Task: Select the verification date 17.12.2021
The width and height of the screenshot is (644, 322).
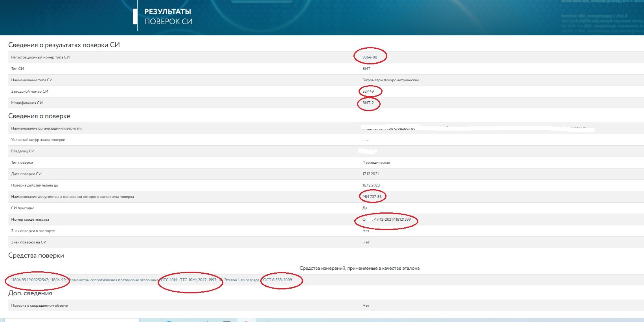Action: coord(370,174)
